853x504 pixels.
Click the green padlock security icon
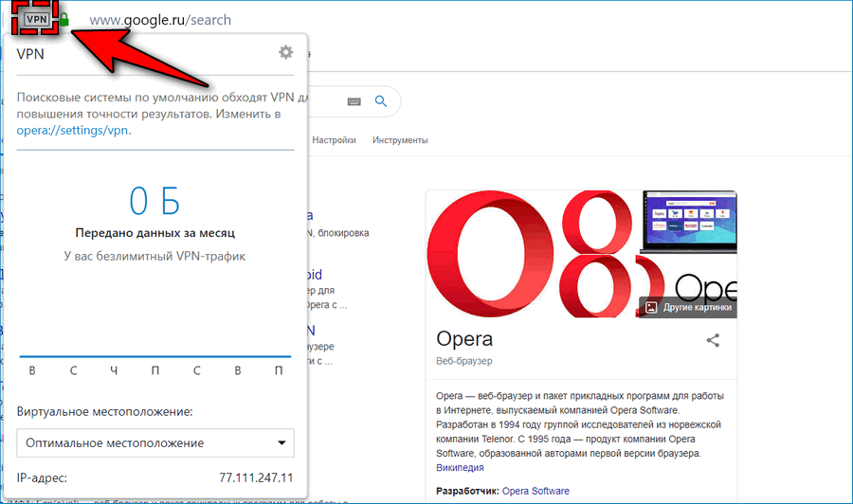point(64,20)
